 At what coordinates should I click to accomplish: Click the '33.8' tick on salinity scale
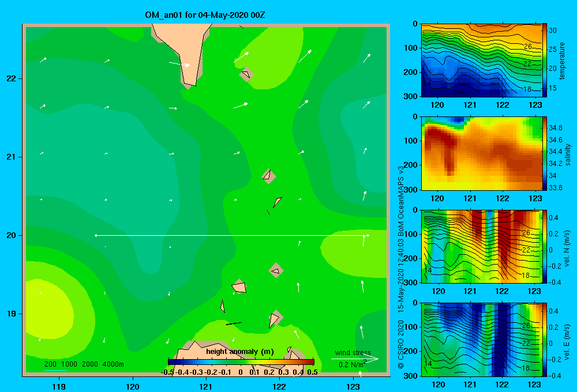[555, 187]
